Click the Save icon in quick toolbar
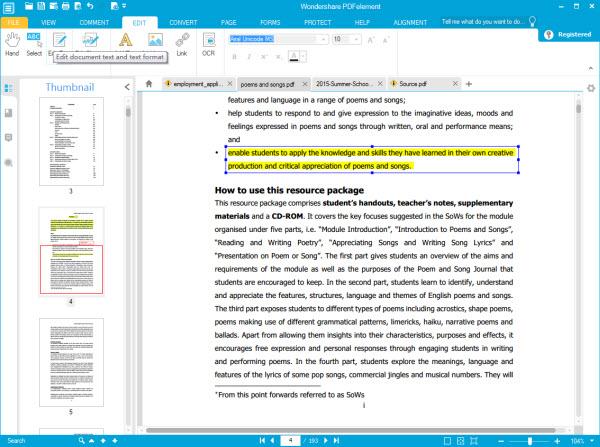Screen dimensions: 600x447 pos(41,6)
